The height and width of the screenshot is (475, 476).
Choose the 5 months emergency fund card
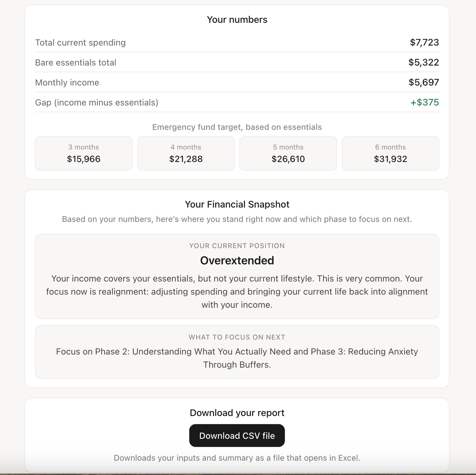(x=288, y=153)
